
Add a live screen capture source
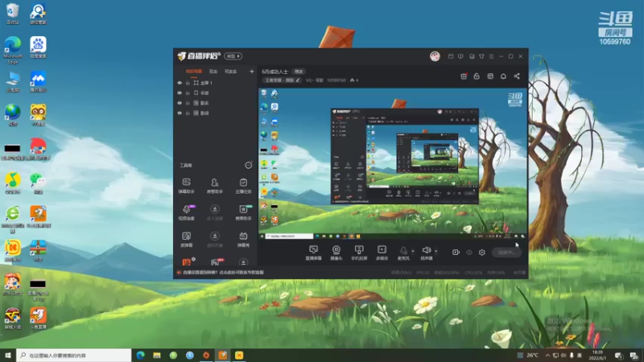click(x=313, y=253)
